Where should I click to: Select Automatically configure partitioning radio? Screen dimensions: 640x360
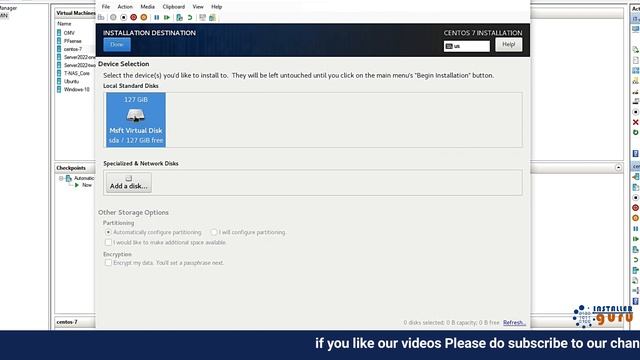tap(108, 232)
